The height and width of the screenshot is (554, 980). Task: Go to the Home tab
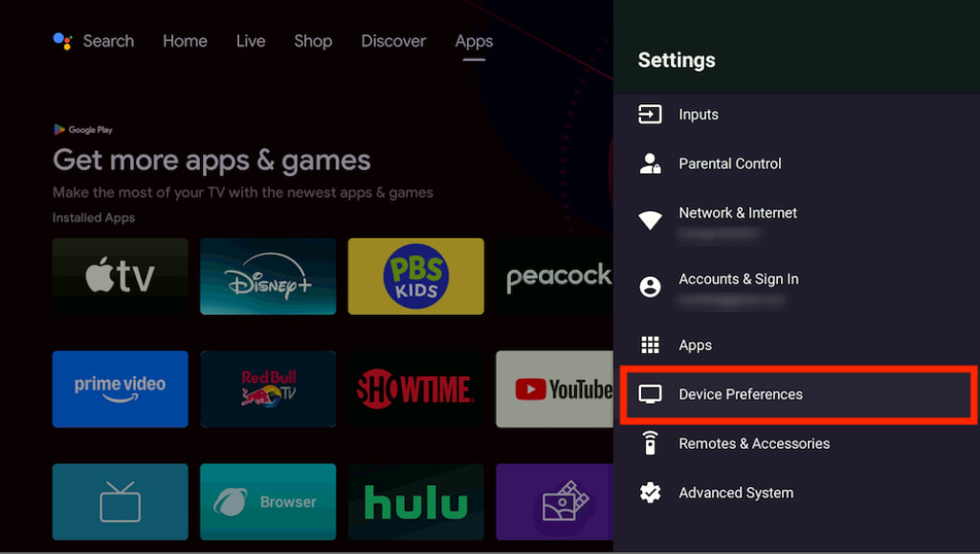pos(185,41)
